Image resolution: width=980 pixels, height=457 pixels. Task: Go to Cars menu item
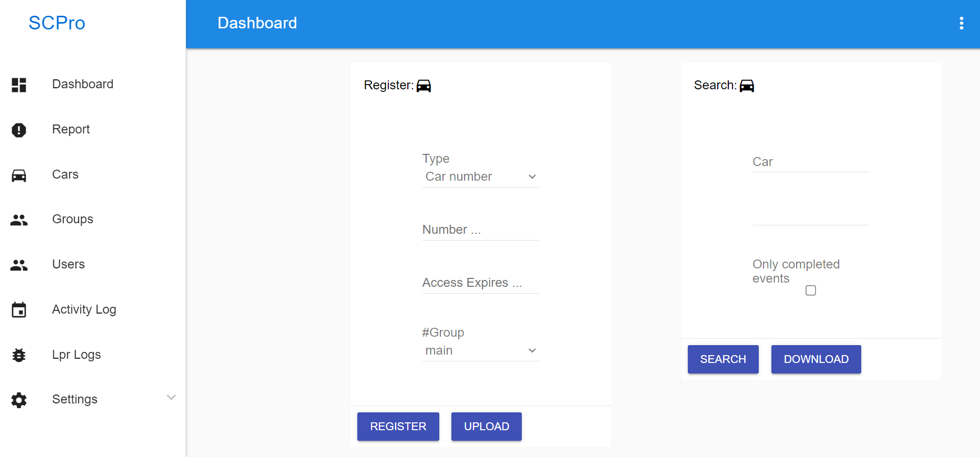pos(65,174)
